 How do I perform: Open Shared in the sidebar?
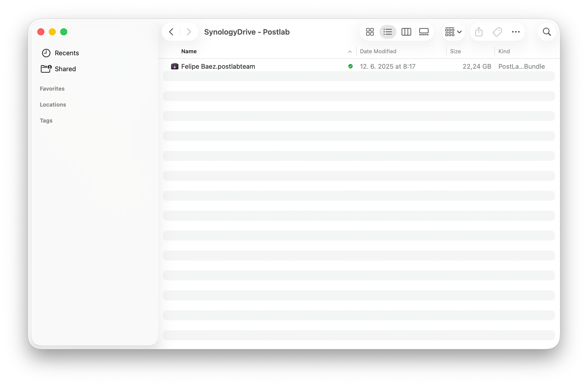coord(65,69)
